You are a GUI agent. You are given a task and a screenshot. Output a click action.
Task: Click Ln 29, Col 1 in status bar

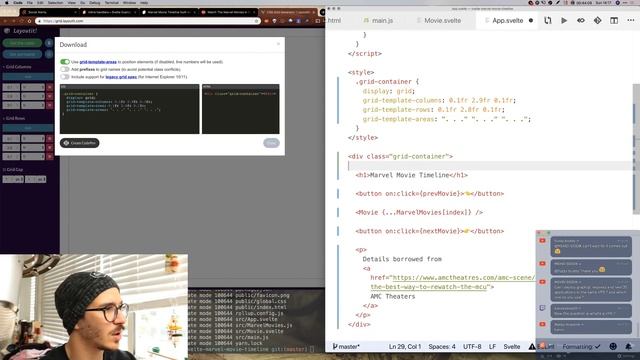(x=404, y=347)
